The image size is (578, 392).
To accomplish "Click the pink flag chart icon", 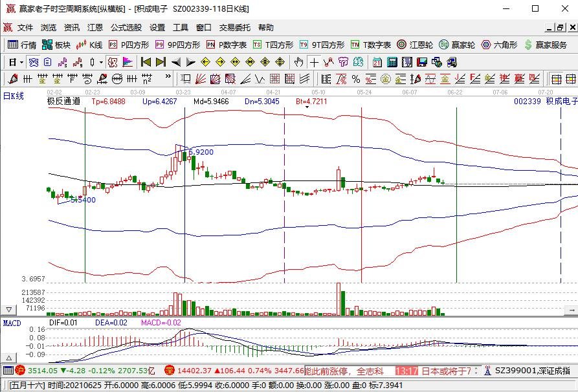I will 128,62.
